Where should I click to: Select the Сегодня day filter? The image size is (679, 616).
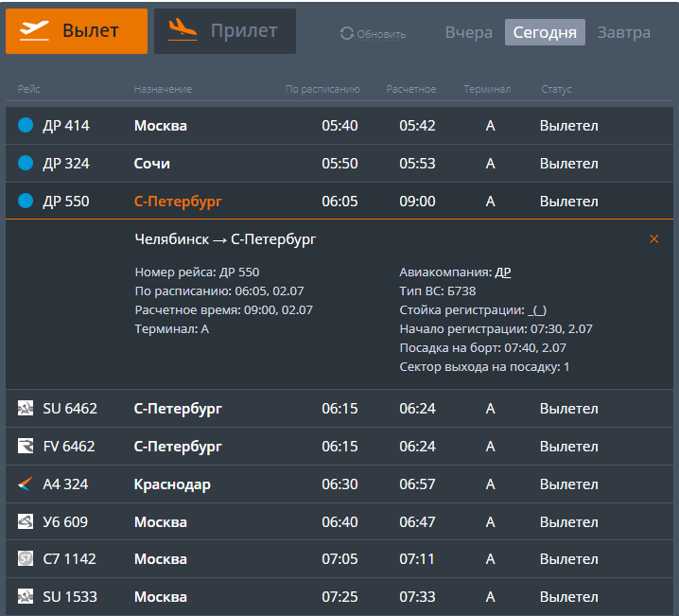tap(545, 32)
